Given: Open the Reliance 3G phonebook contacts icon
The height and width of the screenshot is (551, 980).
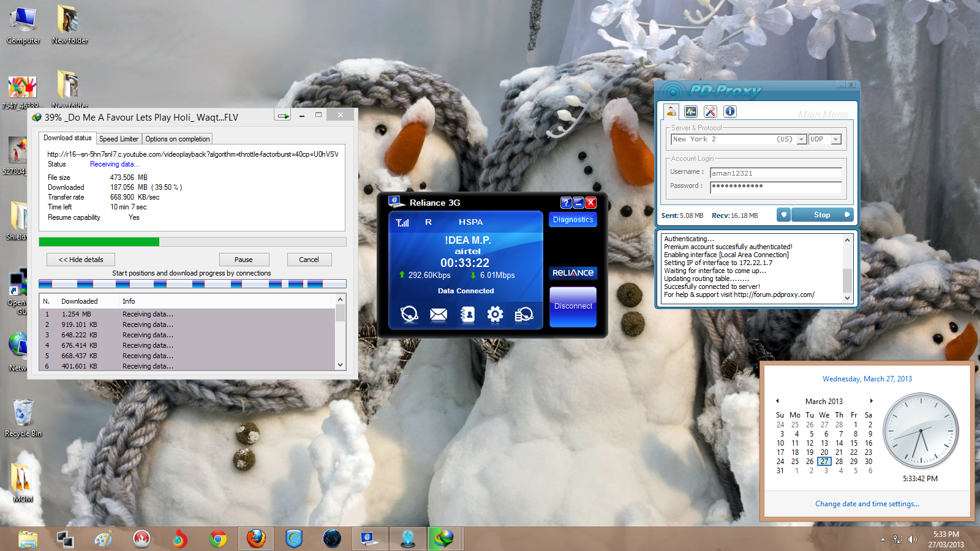Looking at the screenshot, I should pyautogui.click(x=467, y=315).
